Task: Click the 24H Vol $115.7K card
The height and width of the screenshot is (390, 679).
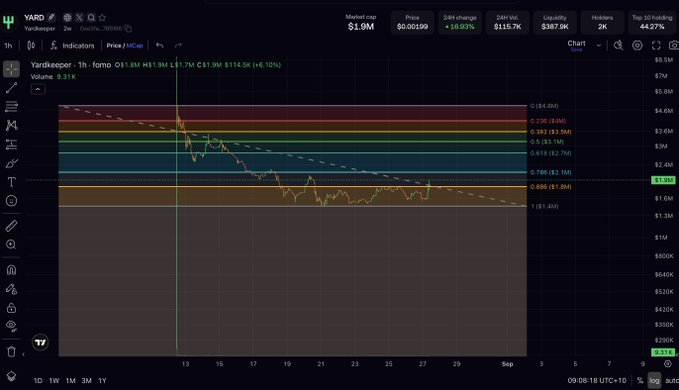Action: (507, 23)
